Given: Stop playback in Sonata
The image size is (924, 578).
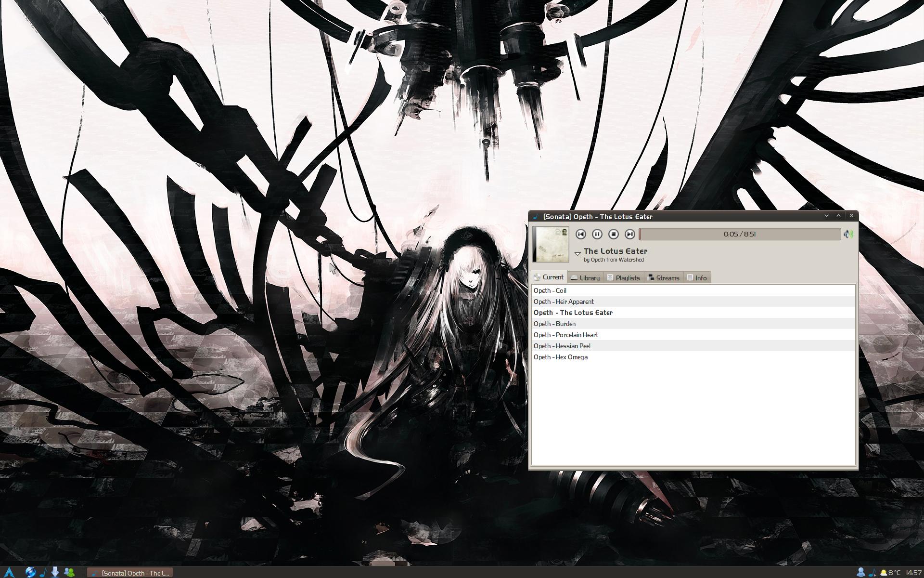Looking at the screenshot, I should pos(613,234).
